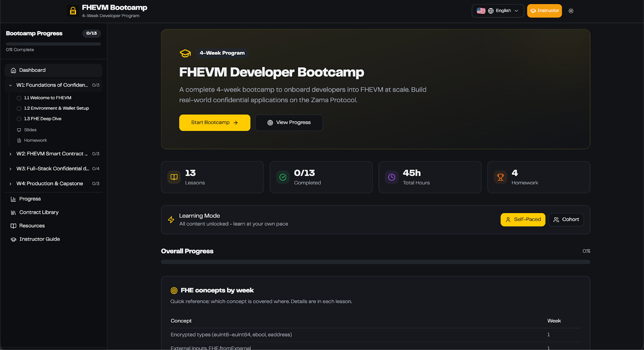Screen dimensions: 644x350
Task: Open Contract Library in sidebar
Action: coord(54,213)
